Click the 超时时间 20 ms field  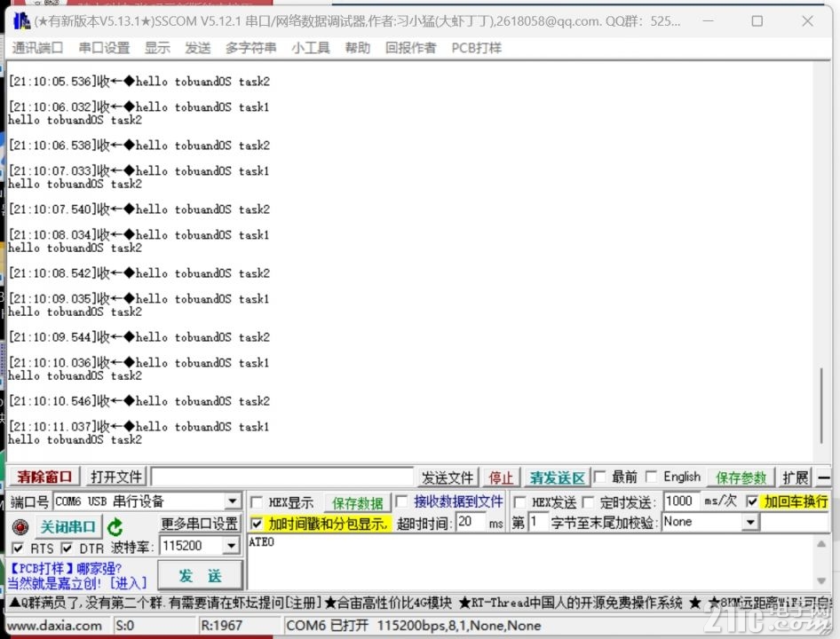point(471,522)
